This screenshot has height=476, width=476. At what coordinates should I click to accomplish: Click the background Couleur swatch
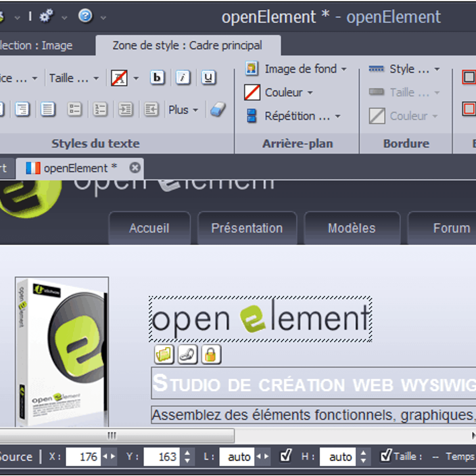click(252, 92)
